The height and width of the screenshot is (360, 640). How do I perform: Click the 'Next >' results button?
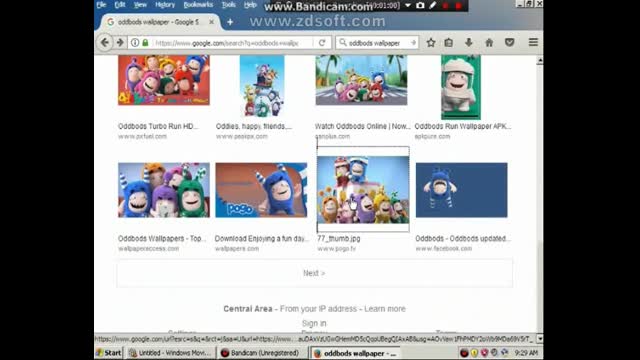point(314,273)
